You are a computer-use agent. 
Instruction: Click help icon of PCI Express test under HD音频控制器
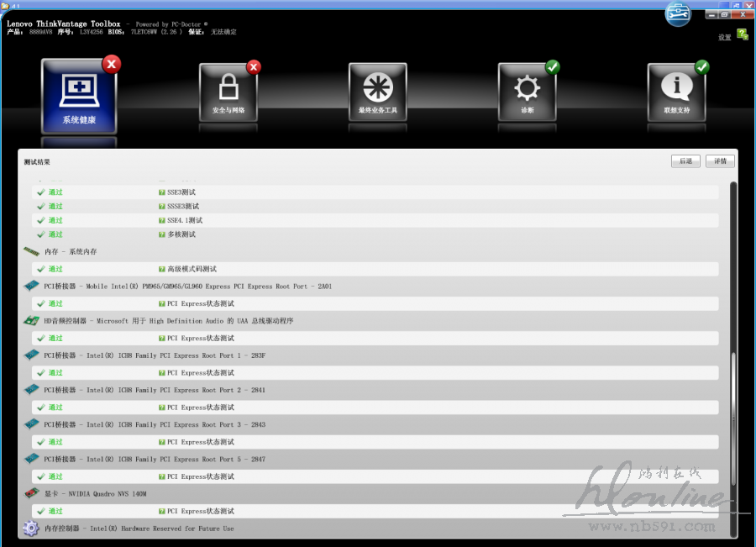pyautogui.click(x=162, y=339)
